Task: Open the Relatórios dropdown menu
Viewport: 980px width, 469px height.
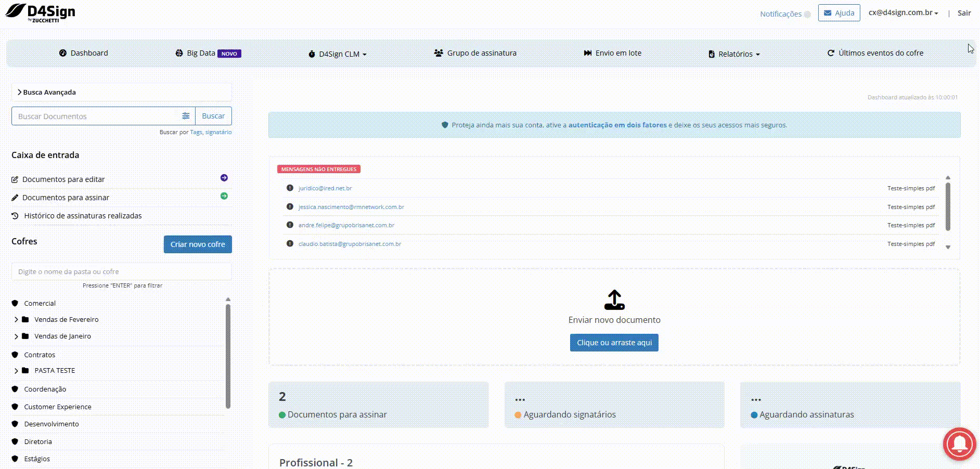Action: (734, 54)
